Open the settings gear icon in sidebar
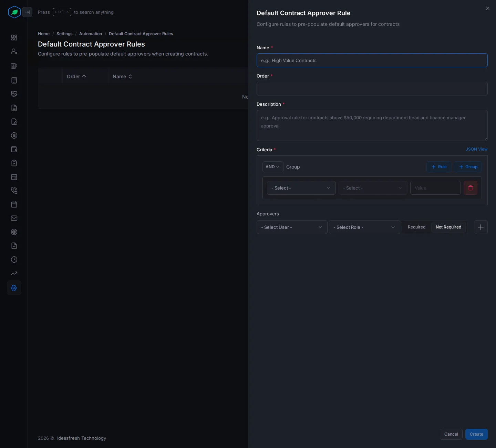 (14, 288)
